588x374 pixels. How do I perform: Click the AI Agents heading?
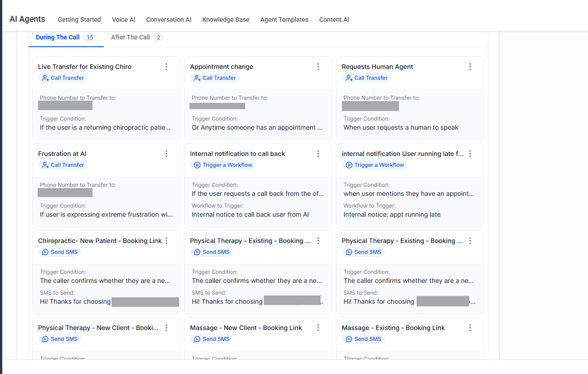coord(27,19)
